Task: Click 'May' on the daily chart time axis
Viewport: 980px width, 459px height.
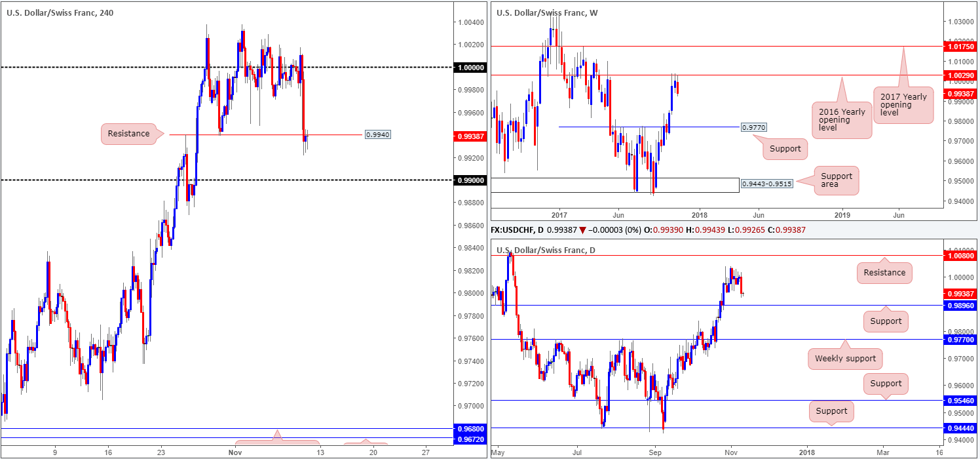Action: (x=499, y=452)
